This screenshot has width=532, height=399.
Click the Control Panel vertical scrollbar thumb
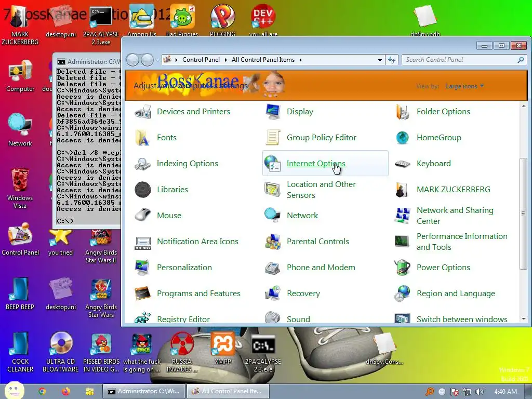point(524,214)
